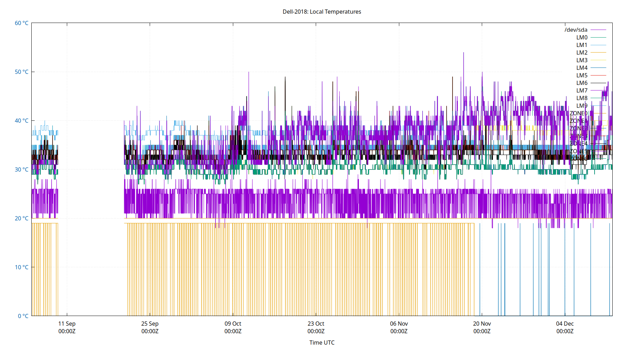Image resolution: width=644 pixels, height=348 pixels.
Task: Click the ZONE4 legend label
Action: pos(579,143)
